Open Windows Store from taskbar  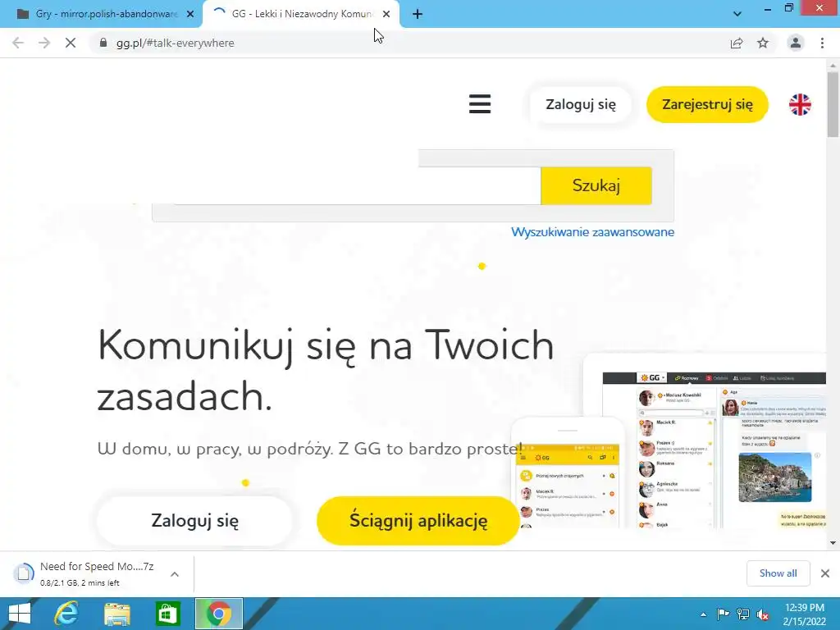click(x=167, y=614)
